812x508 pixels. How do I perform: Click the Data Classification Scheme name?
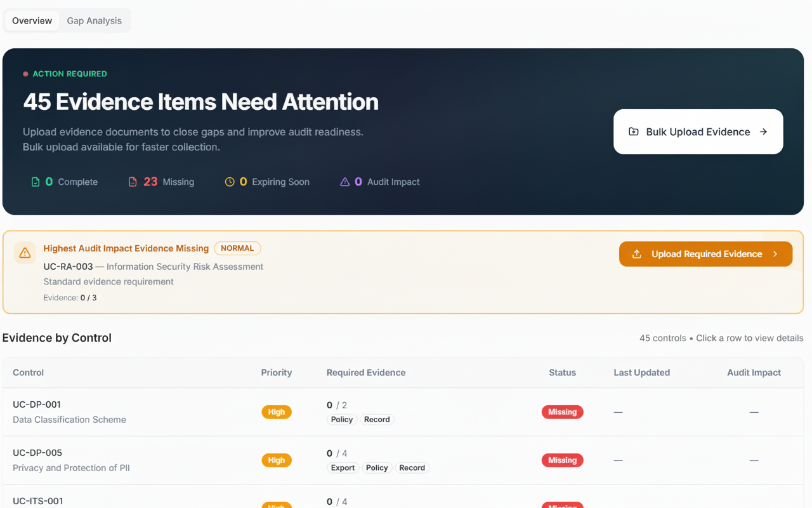click(69, 420)
